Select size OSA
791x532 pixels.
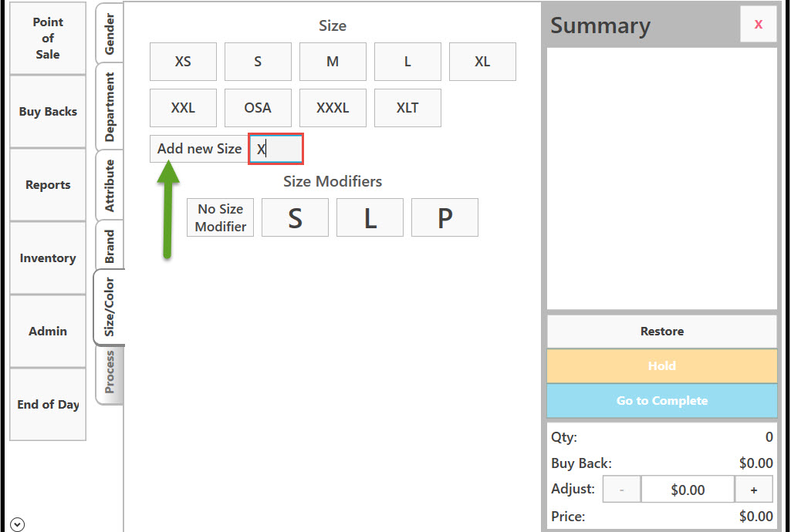(258, 108)
